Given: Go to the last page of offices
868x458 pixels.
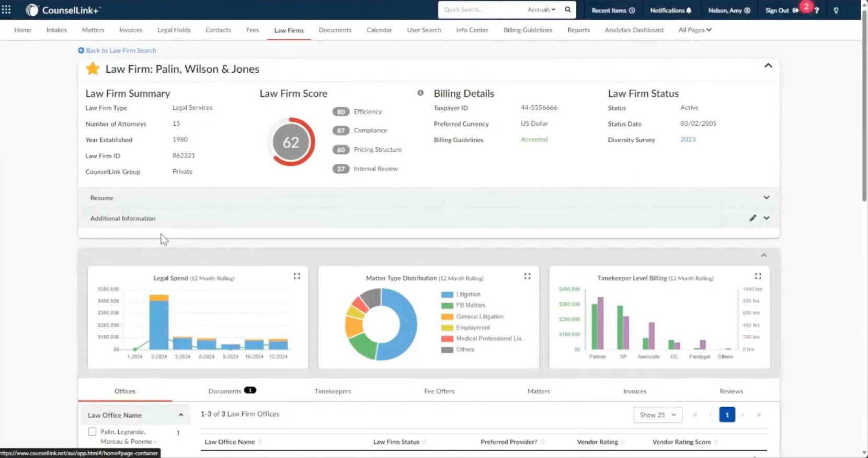Looking at the screenshot, I should pos(759,415).
